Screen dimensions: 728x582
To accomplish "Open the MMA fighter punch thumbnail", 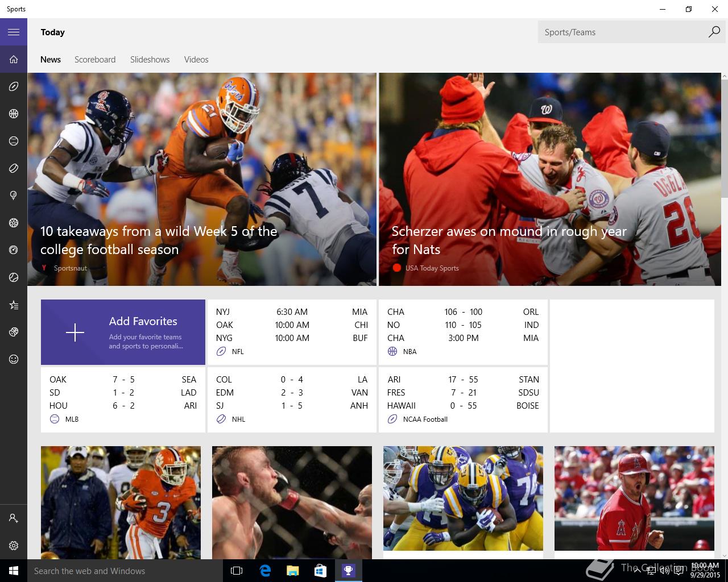I will click(x=292, y=502).
